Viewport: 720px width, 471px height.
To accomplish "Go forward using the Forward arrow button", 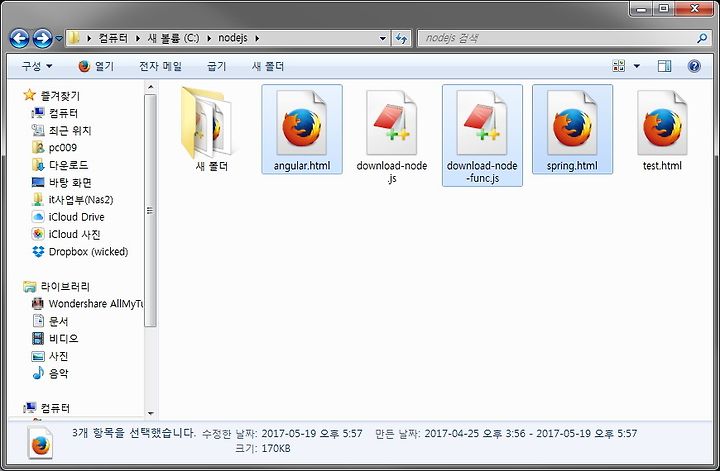I will 42,39.
